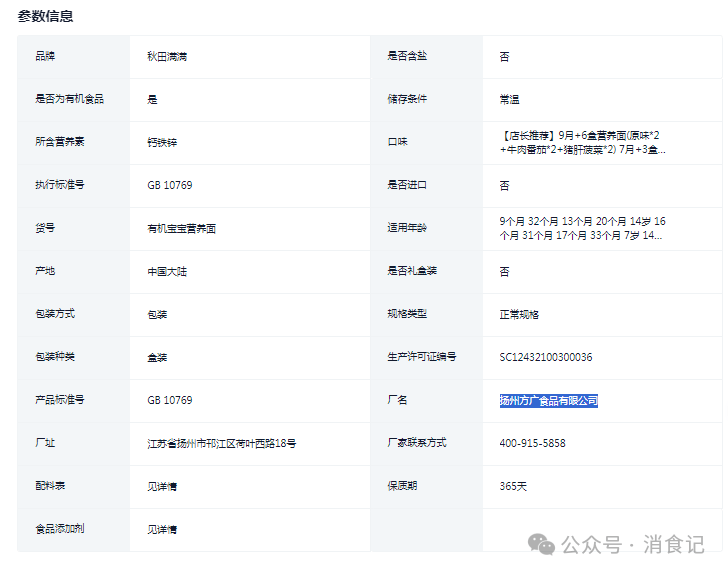This screenshot has height=574, width=728.
Task: Click the truncated 口味 flavor description
Action: coord(584,142)
